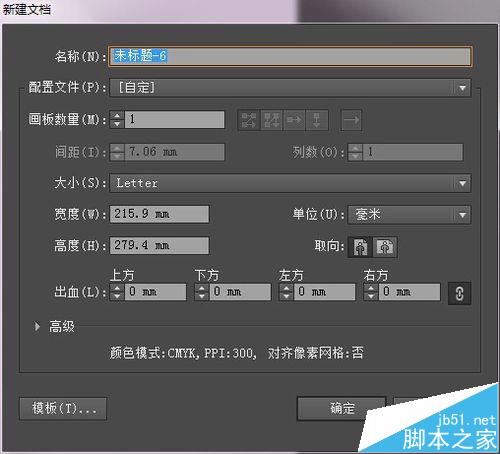Decrease artboard count with down arrow
The image size is (500, 454).
[117, 124]
